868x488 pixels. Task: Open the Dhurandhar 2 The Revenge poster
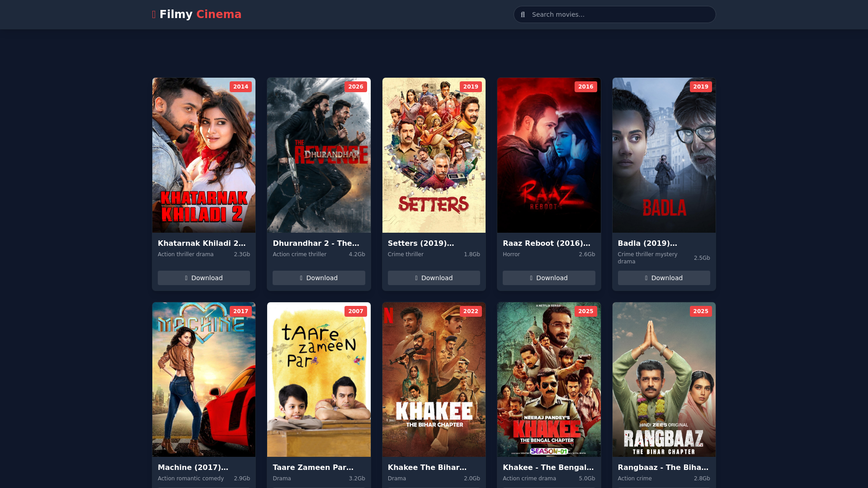coord(319,155)
